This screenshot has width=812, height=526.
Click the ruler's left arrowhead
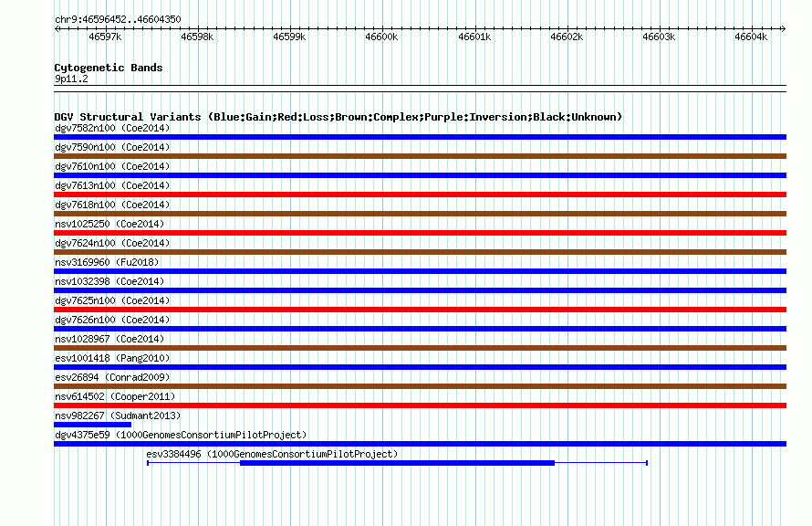57,28
